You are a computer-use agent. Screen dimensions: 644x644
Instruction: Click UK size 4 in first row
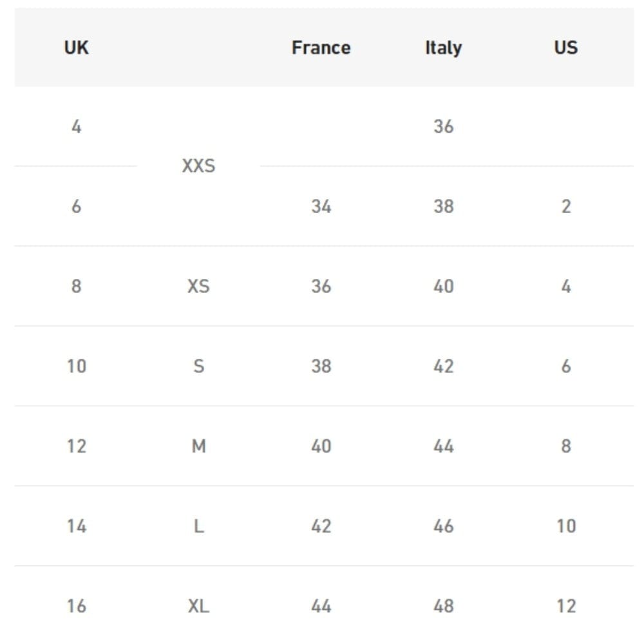[x=76, y=126]
